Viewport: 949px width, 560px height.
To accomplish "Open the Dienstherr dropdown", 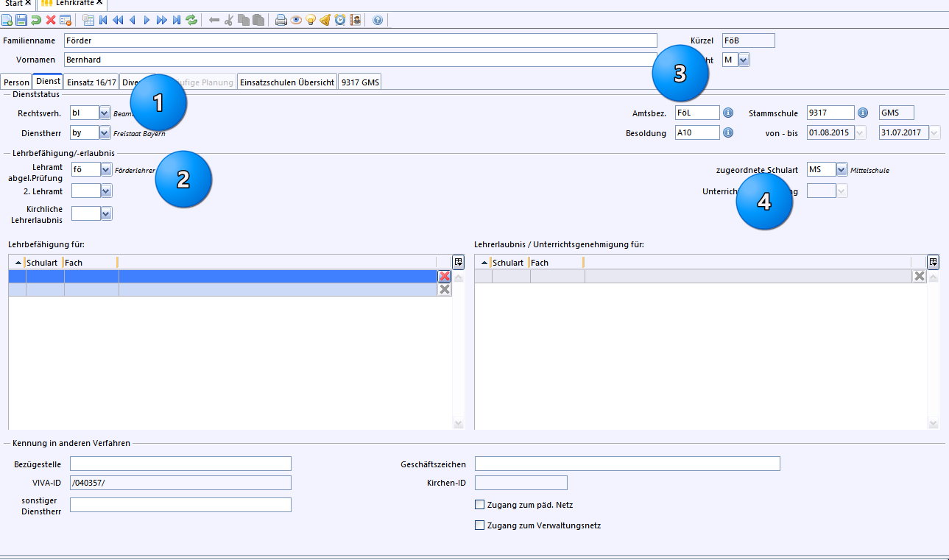I will coord(105,133).
